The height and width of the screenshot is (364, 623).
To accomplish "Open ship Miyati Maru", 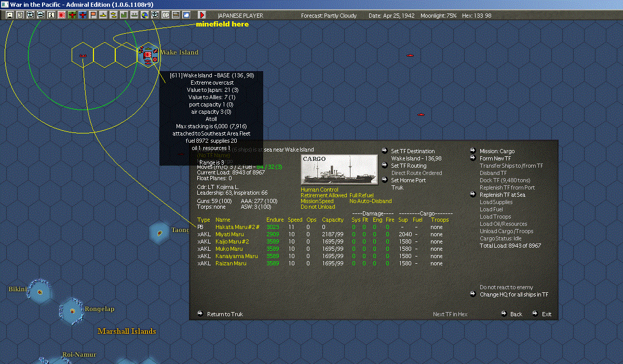I will 229,234.
